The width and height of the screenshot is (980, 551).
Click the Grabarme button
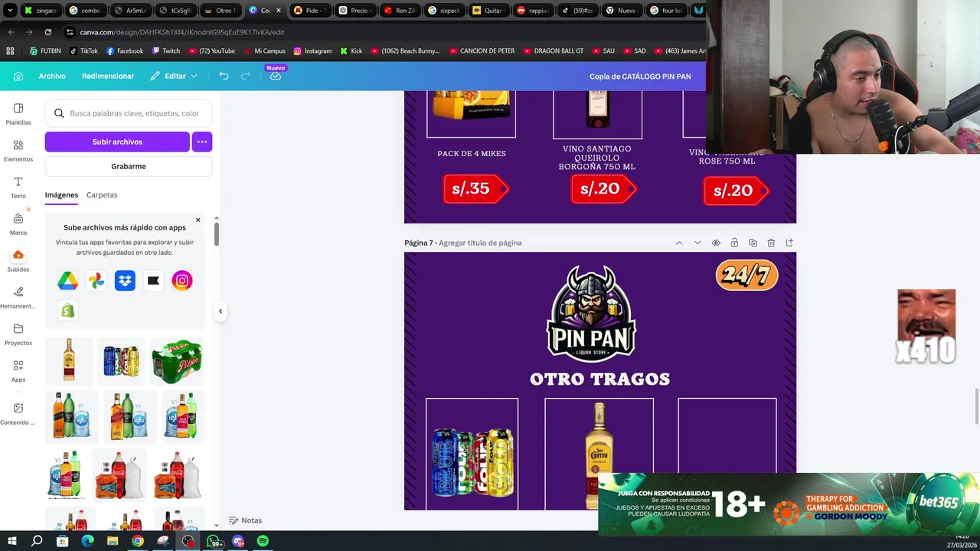[129, 166]
